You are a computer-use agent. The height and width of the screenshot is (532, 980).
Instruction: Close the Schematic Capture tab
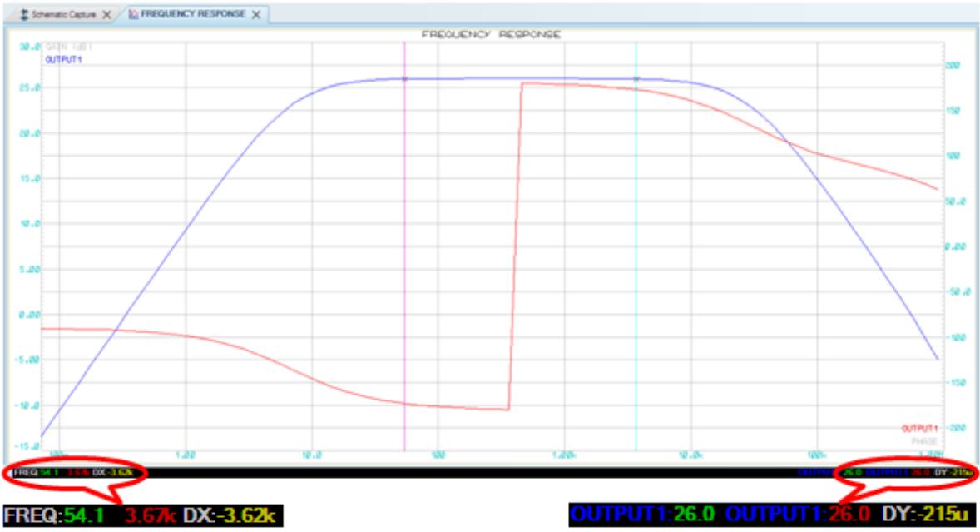click(106, 15)
